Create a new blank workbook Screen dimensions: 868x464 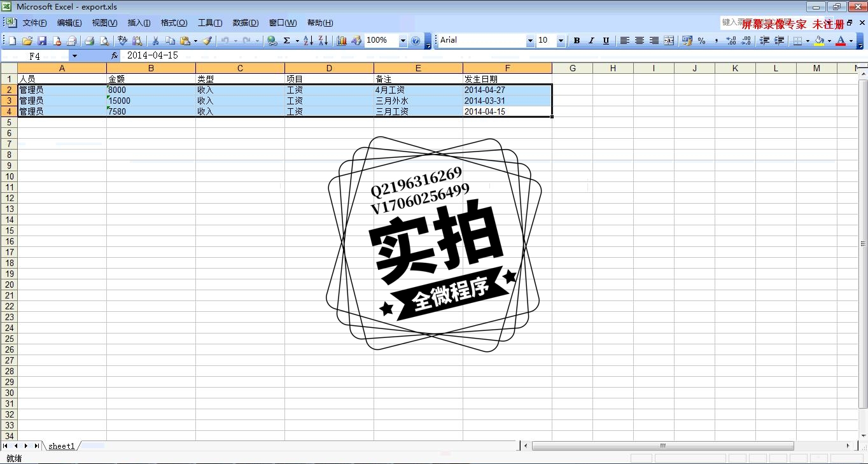tap(12, 41)
